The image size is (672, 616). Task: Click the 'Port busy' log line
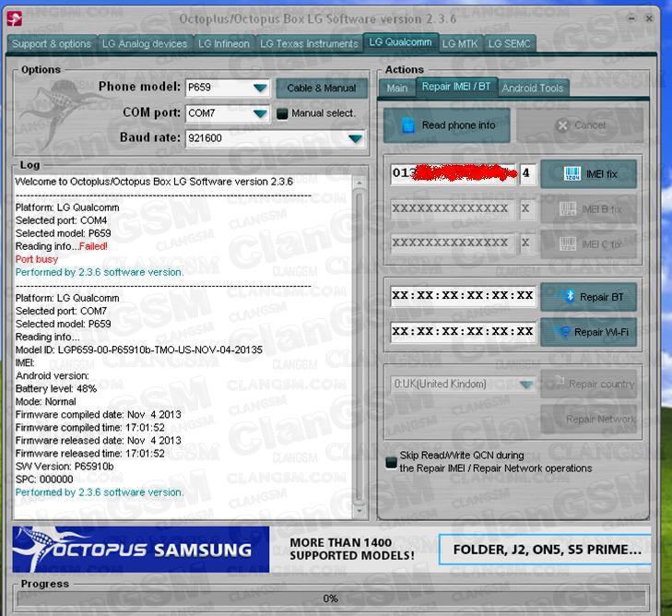click(37, 259)
